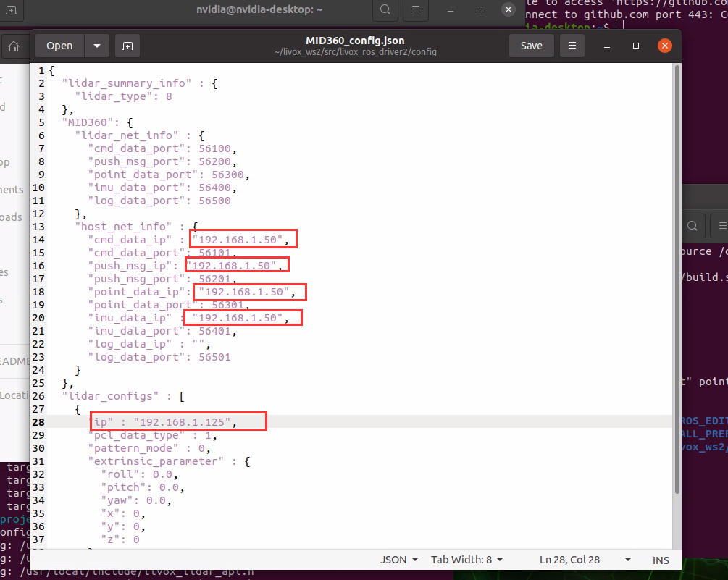Screen dimensions: 728x580
Task: Search in the nvidia-desktop terminal window
Action: [x=385, y=9]
